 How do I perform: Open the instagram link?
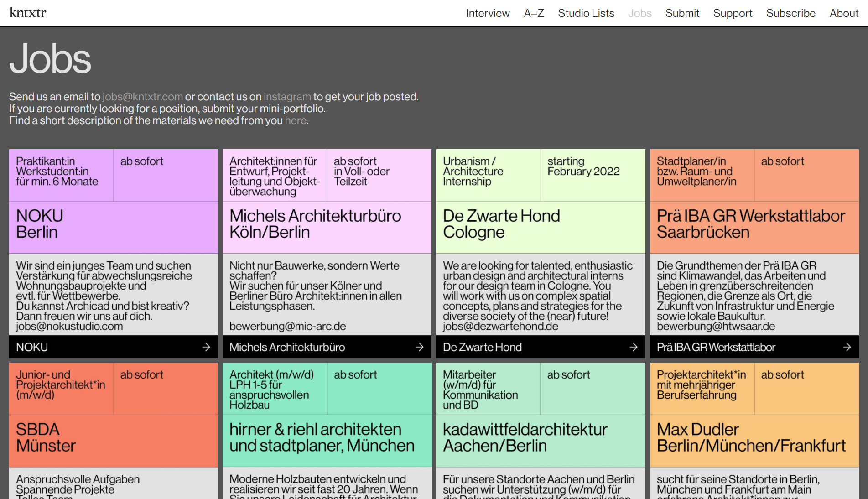coord(287,97)
